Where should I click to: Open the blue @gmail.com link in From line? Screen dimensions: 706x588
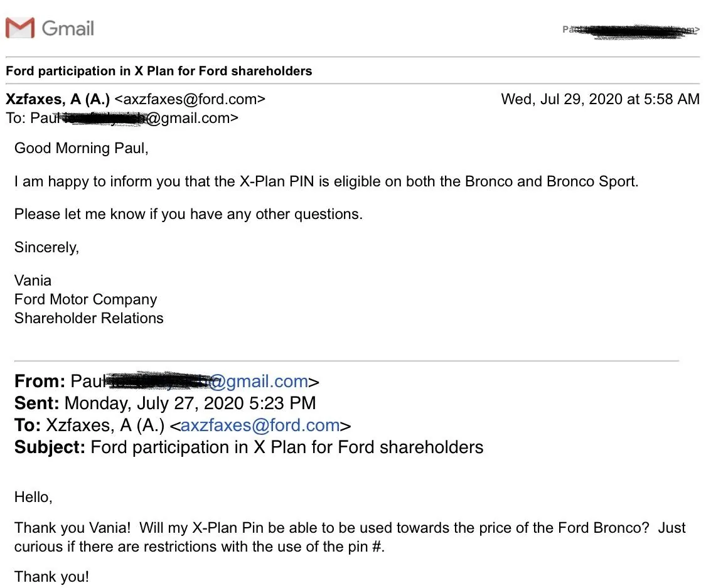click(x=259, y=382)
